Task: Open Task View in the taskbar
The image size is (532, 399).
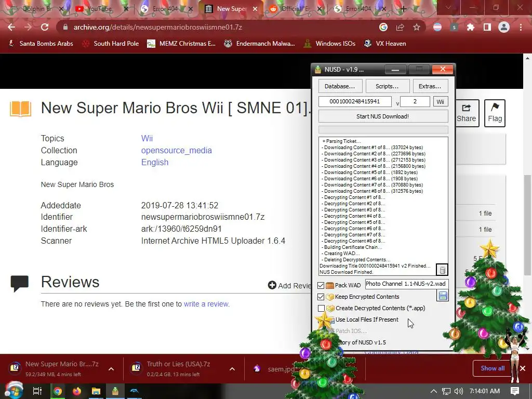Action: [37, 391]
